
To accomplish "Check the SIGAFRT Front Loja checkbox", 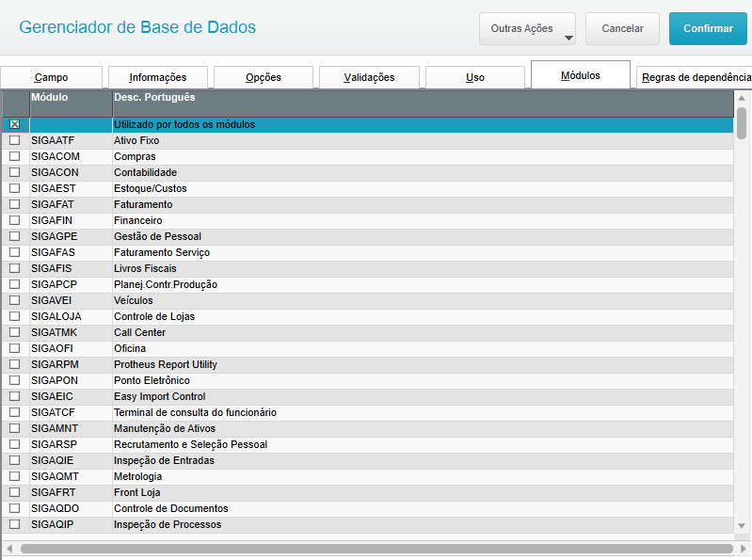I will tap(15, 492).
